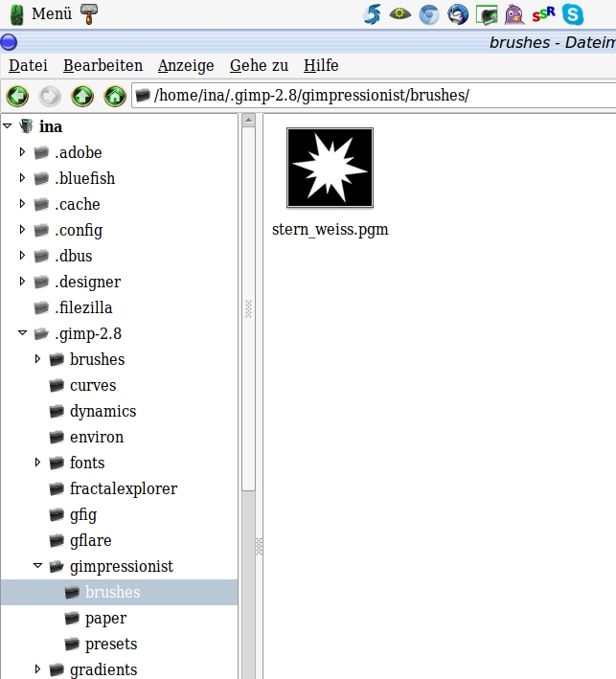616x679 pixels.
Task: Open the Hilfe menu
Action: 321,66
